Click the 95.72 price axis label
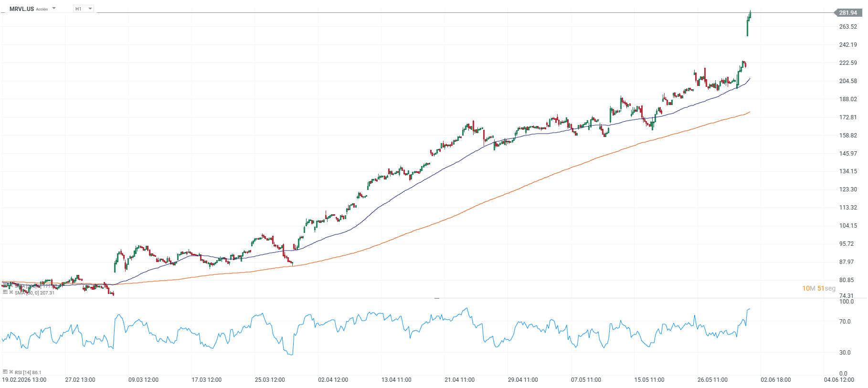868x388 pixels. tap(847, 244)
